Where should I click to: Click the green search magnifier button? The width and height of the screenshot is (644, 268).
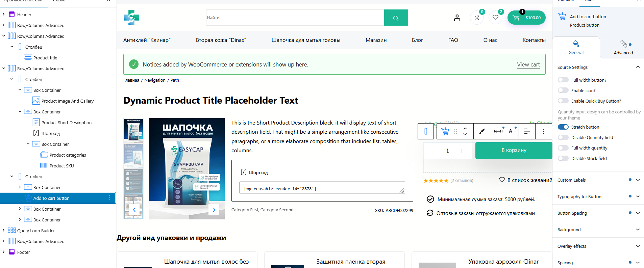[x=396, y=18]
